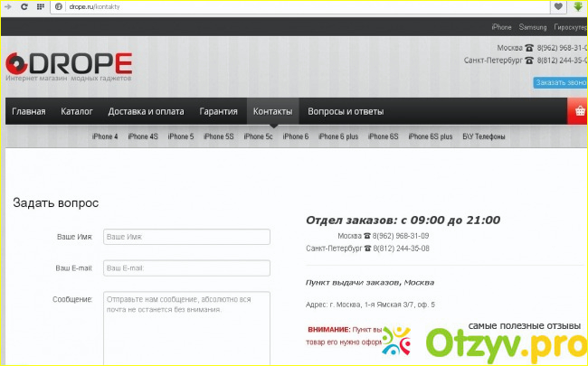Click into the Сообщение text area
588x366 pixels.
click(186, 325)
